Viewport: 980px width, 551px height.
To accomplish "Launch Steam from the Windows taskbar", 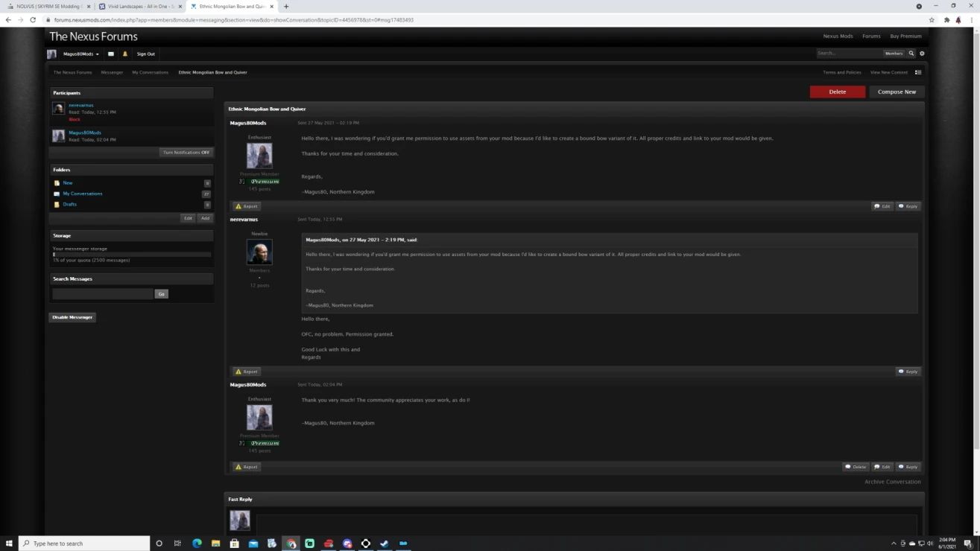I will (385, 544).
